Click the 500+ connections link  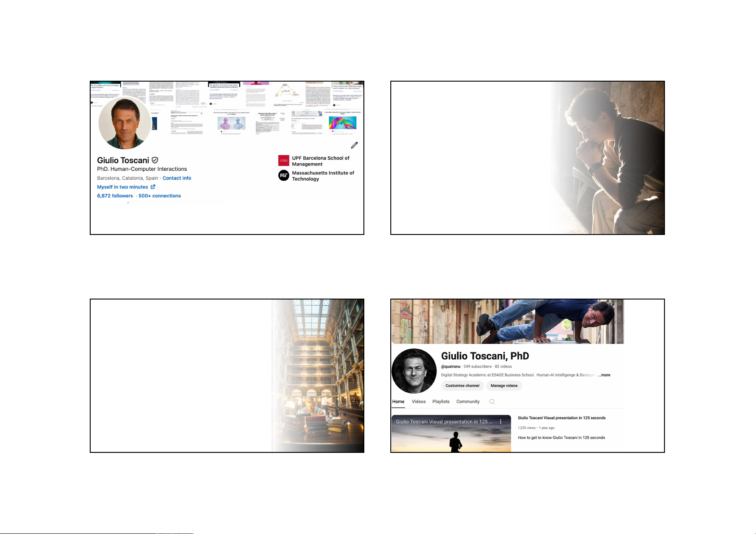[x=160, y=196]
